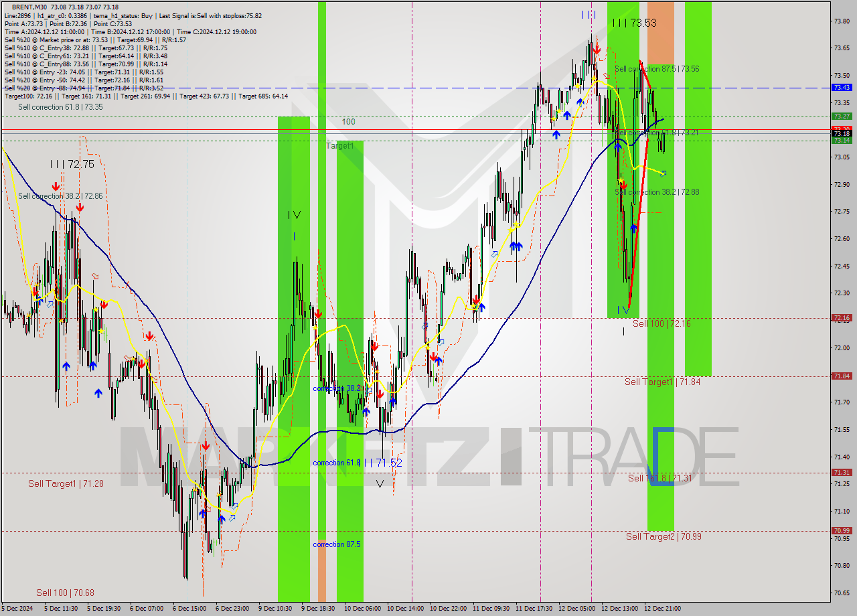
Task: Click the 'Target100: 72.16' targets summary line
Action: pos(146,96)
